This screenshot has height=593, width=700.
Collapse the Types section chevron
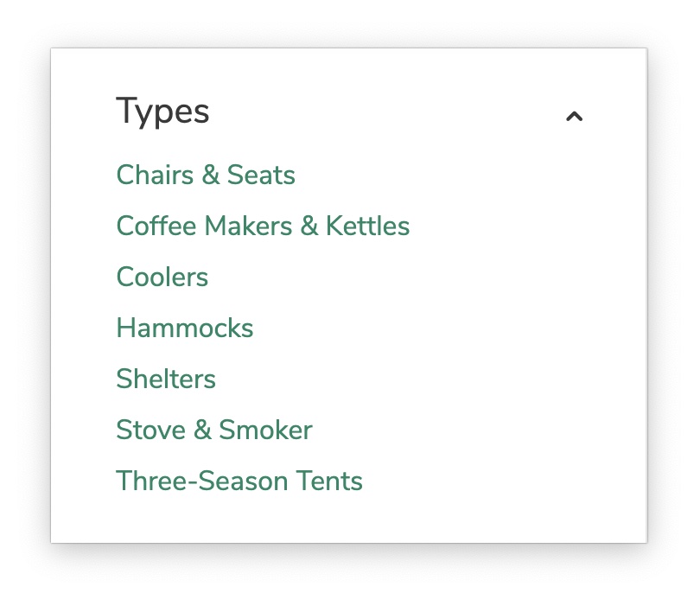point(574,116)
